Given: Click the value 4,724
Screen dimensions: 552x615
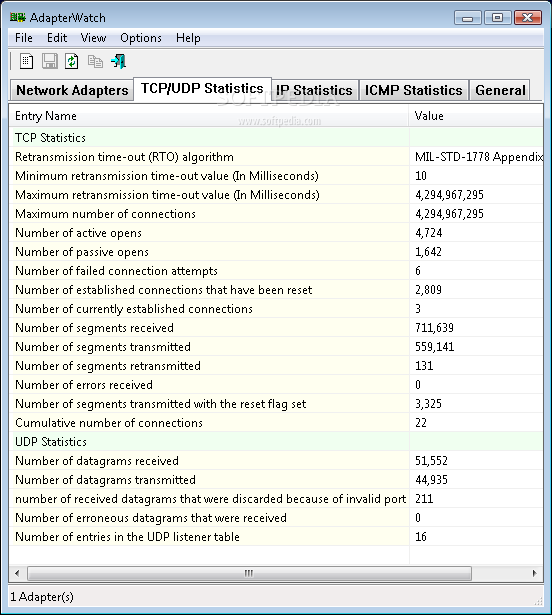Looking at the screenshot, I should [428, 233].
